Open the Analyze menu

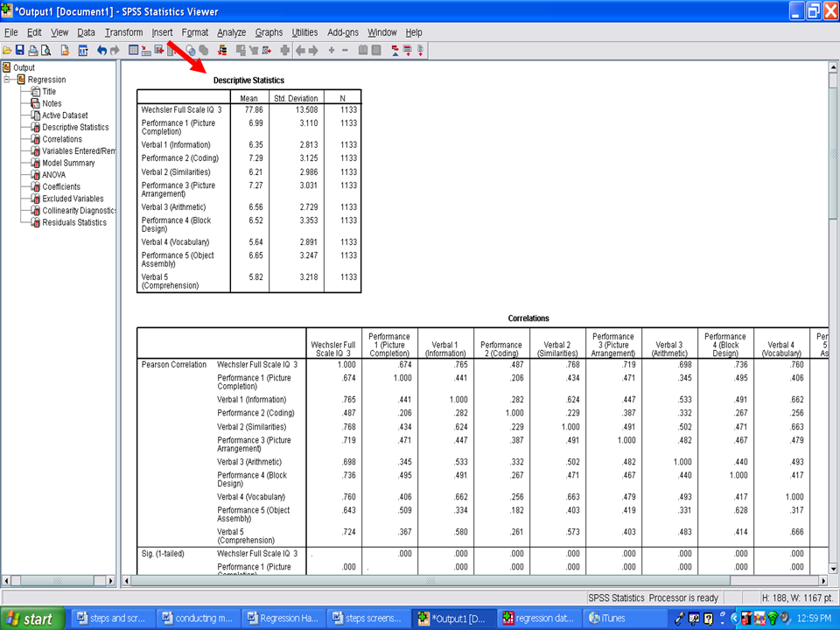point(231,32)
